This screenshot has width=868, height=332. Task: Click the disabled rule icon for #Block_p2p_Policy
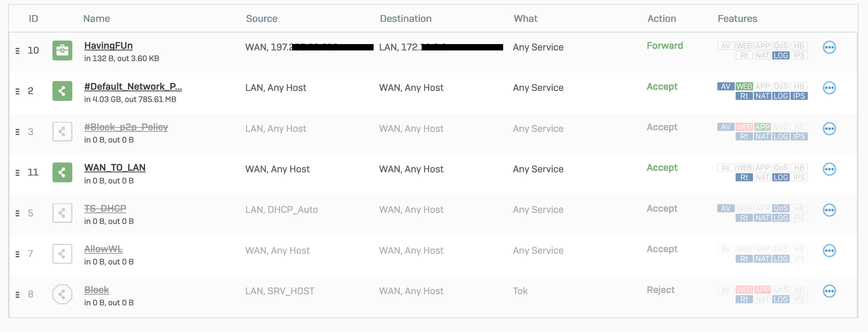[x=62, y=132]
